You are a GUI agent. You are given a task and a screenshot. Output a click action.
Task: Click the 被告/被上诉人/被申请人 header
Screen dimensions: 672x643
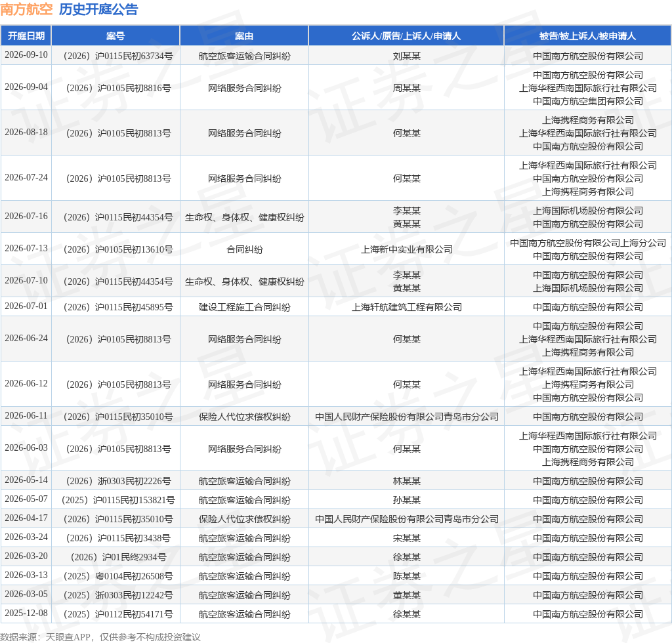(587, 36)
